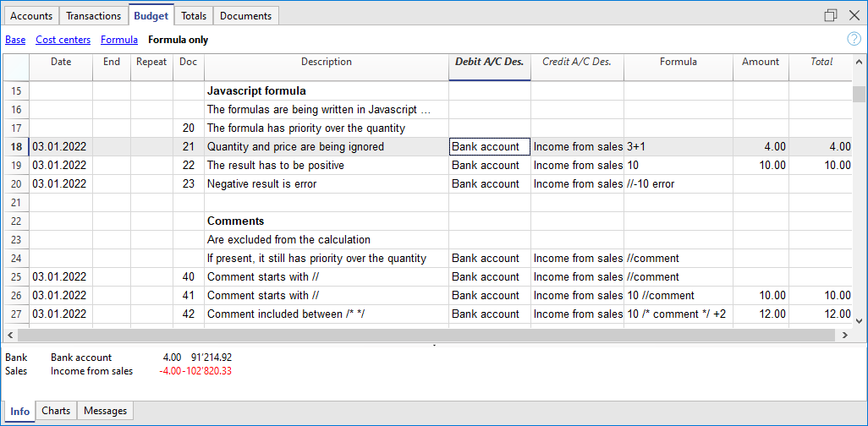Open the Charts panel tab
Image resolution: width=868 pixels, height=426 pixels.
(56, 411)
